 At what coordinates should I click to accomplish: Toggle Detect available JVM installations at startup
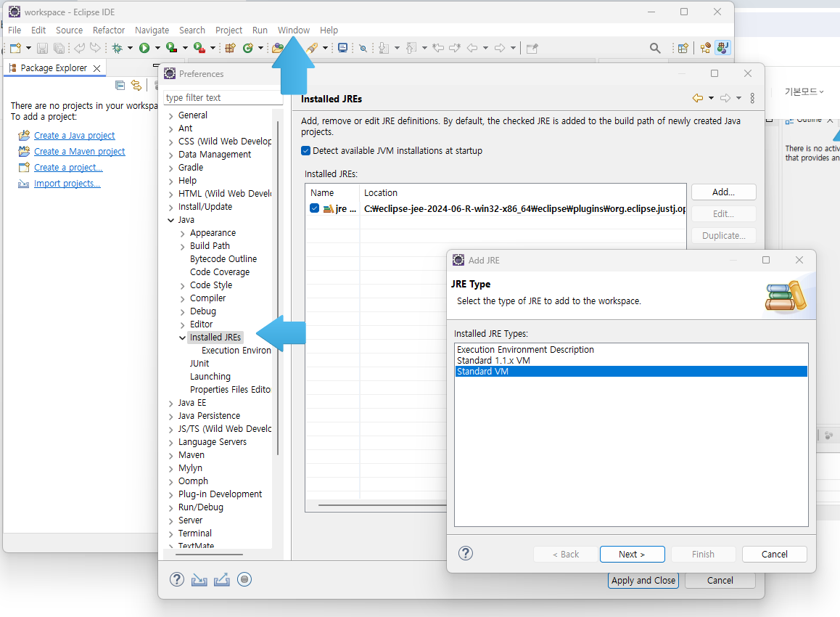point(306,151)
